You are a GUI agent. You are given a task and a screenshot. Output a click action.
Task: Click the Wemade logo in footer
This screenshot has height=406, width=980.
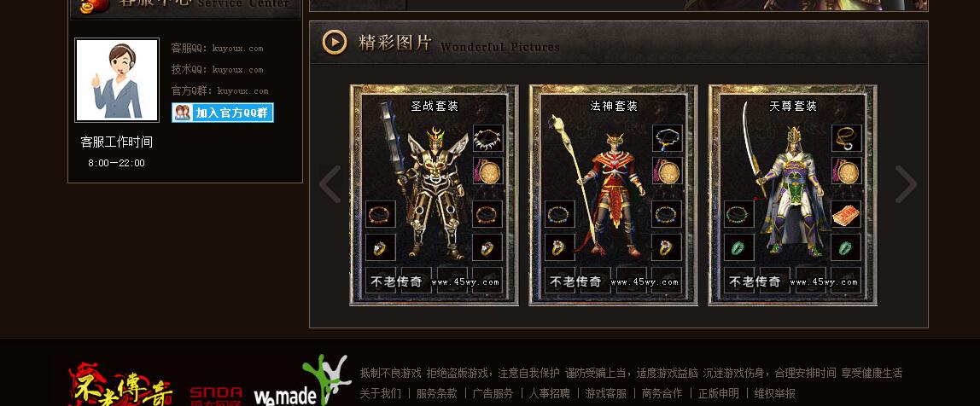[302, 382]
